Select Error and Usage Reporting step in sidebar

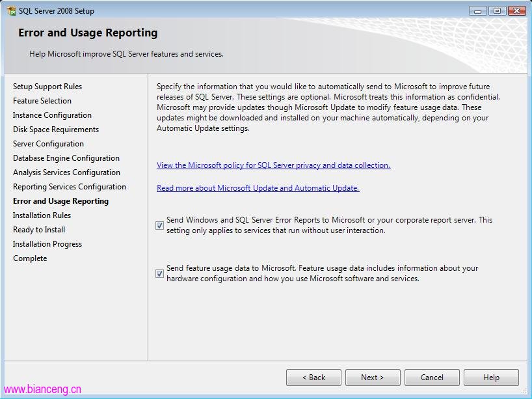click(x=60, y=201)
